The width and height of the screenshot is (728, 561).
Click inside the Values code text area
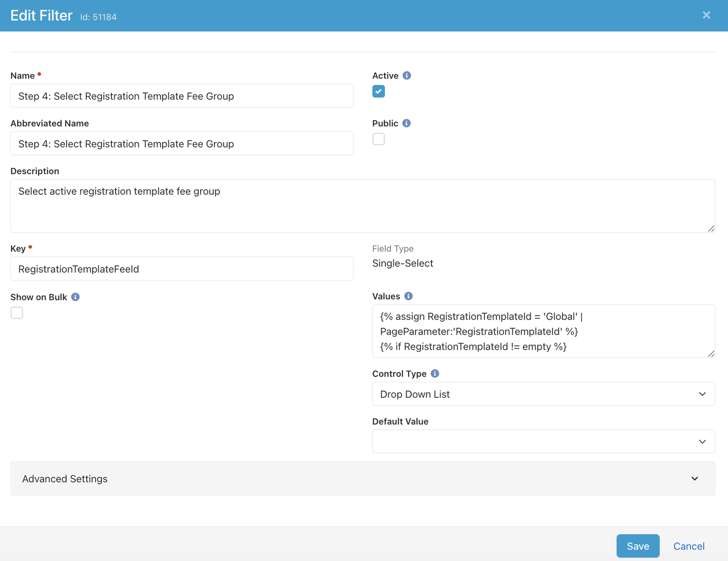pyautogui.click(x=543, y=331)
